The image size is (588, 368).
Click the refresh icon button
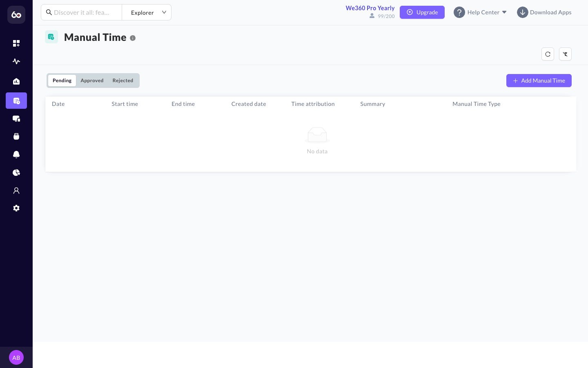[548, 54]
